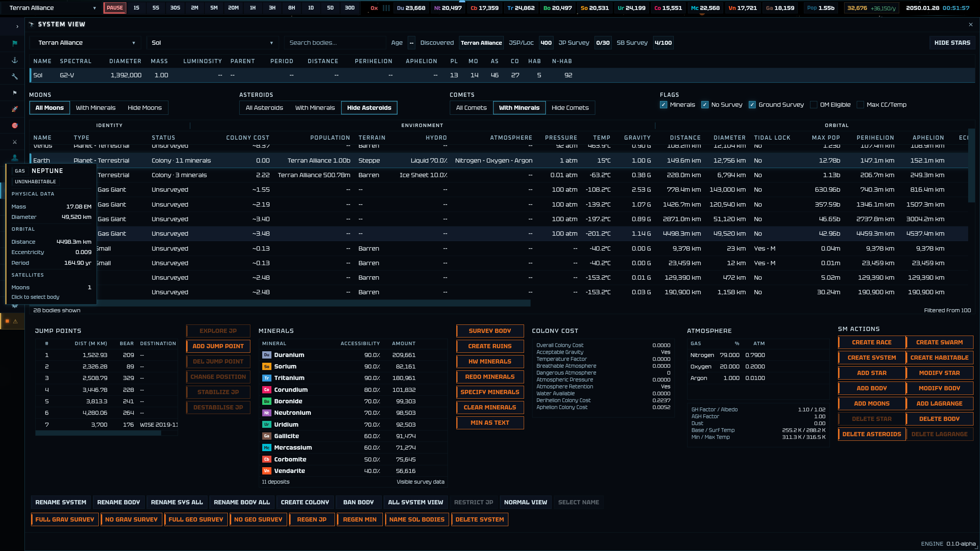Open the rocket sidebar icon

tap(15, 109)
